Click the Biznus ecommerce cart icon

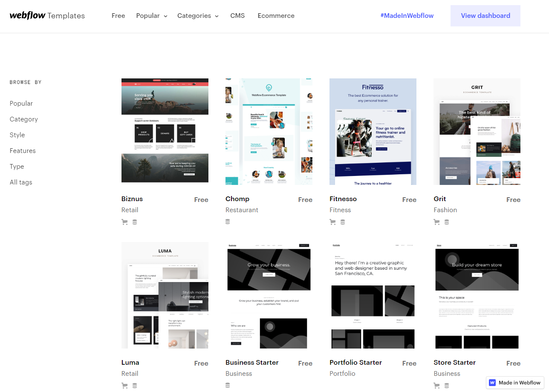tap(124, 222)
